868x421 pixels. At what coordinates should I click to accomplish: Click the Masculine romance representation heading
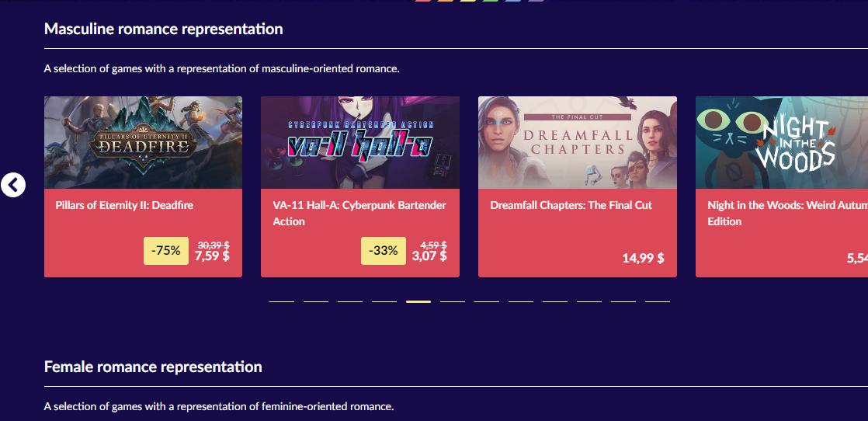(x=163, y=29)
